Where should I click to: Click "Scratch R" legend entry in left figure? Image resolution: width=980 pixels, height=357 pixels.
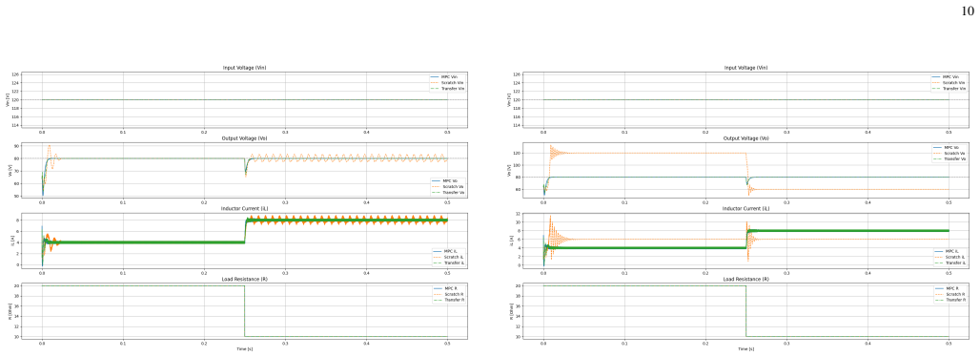click(449, 294)
